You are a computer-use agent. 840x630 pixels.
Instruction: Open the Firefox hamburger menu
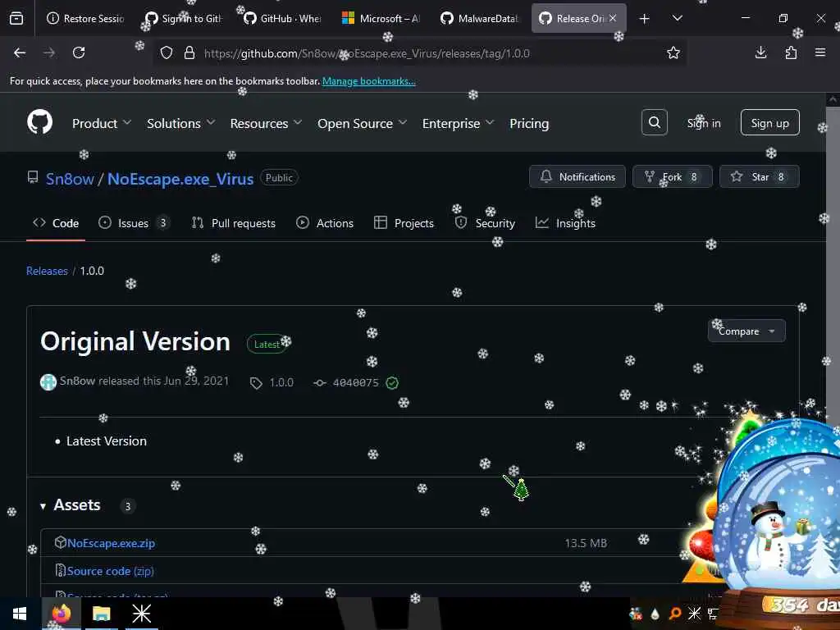coord(820,52)
